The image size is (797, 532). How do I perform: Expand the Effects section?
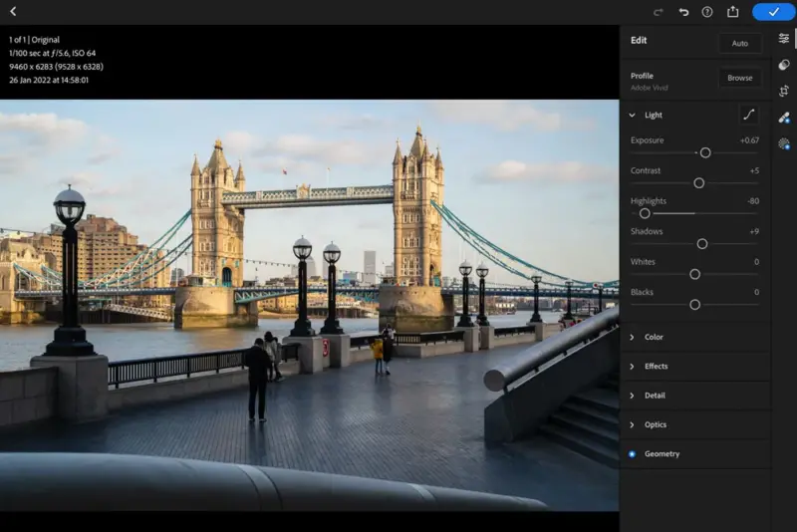[656, 366]
